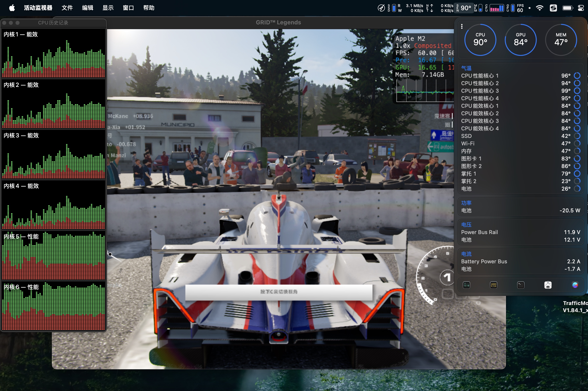Click the Sogou input method S icon
Viewport: 588px width, 391px height.
tap(553, 8)
